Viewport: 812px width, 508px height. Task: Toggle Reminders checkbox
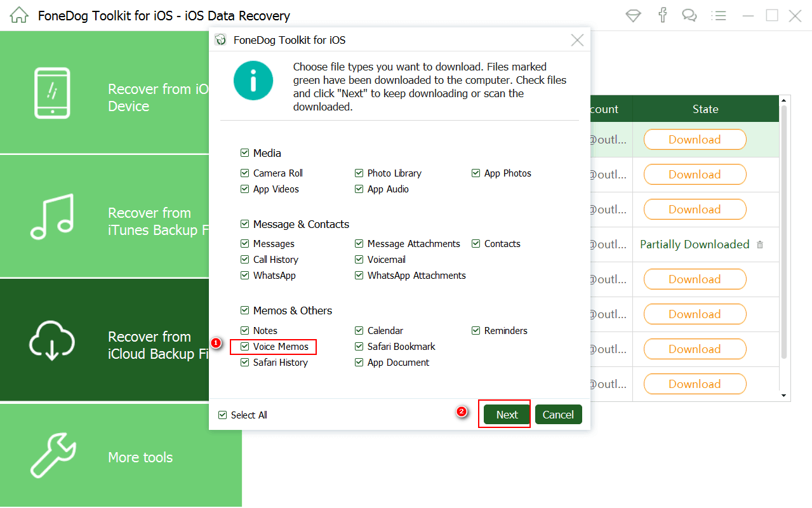click(x=476, y=330)
